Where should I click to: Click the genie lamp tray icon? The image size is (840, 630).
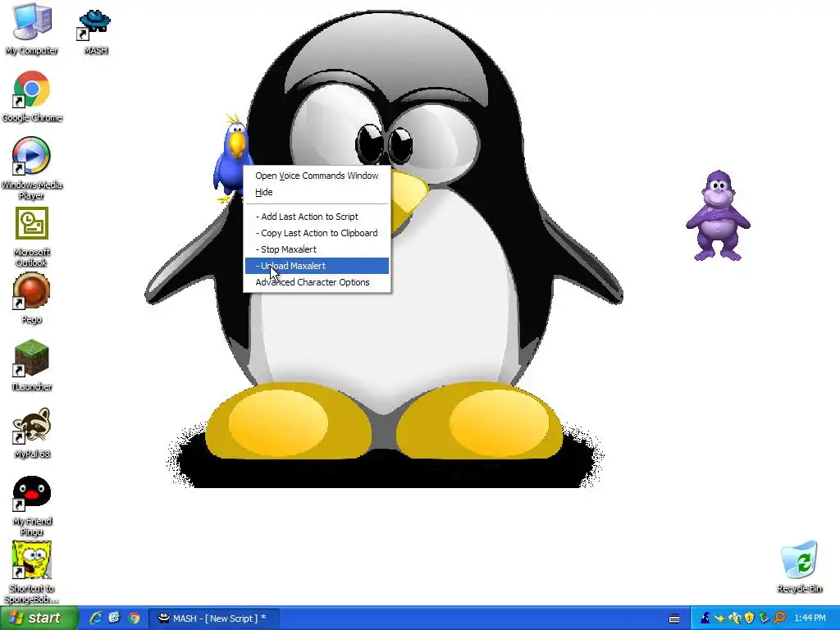click(719, 619)
